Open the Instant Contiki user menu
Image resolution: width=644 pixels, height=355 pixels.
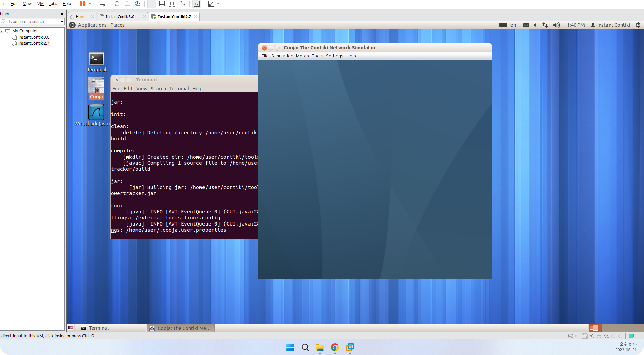[610, 25]
